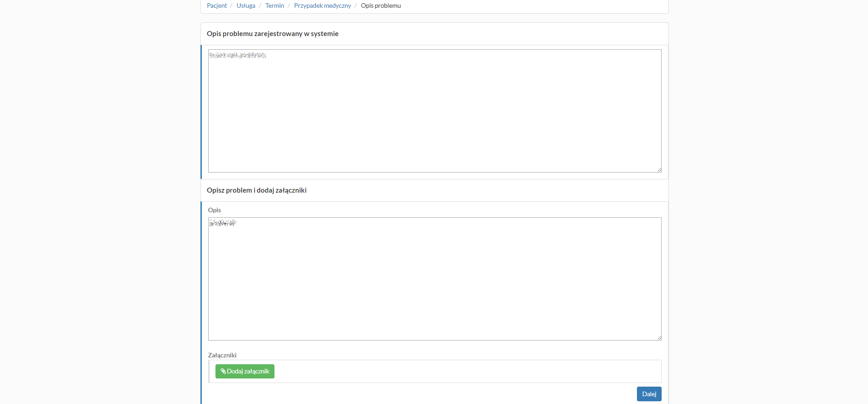This screenshot has height=404, width=868.
Task: Focus the Opis description text area
Action: [x=435, y=283]
